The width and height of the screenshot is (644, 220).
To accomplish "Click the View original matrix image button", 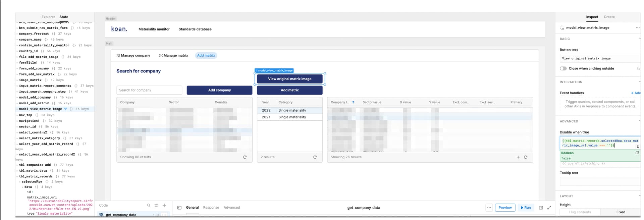I will [x=290, y=79].
